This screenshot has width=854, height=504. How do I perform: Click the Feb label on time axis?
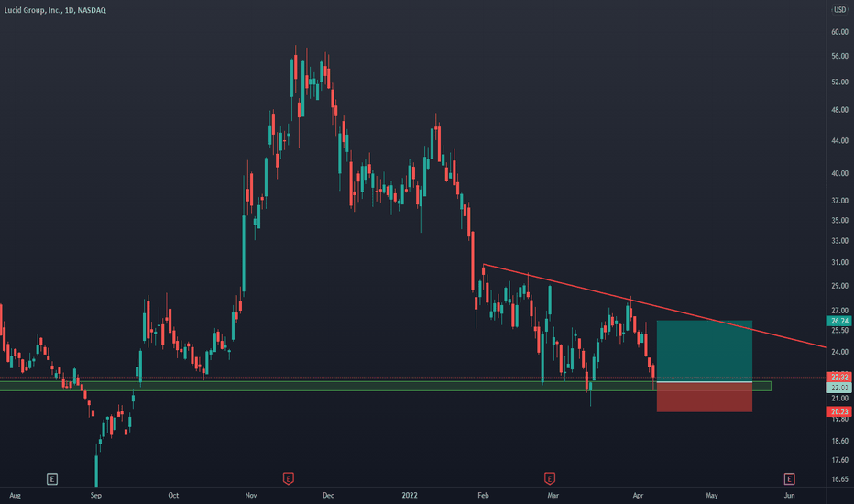click(483, 495)
